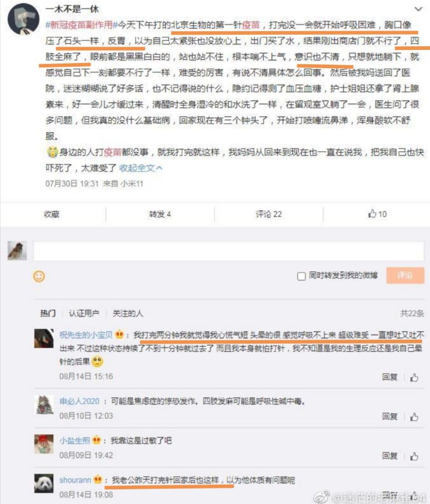
Task: Select the 热门 comments tab
Action: (48, 313)
